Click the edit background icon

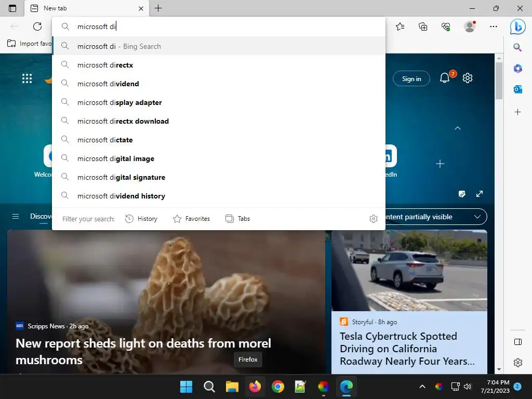pos(462,194)
